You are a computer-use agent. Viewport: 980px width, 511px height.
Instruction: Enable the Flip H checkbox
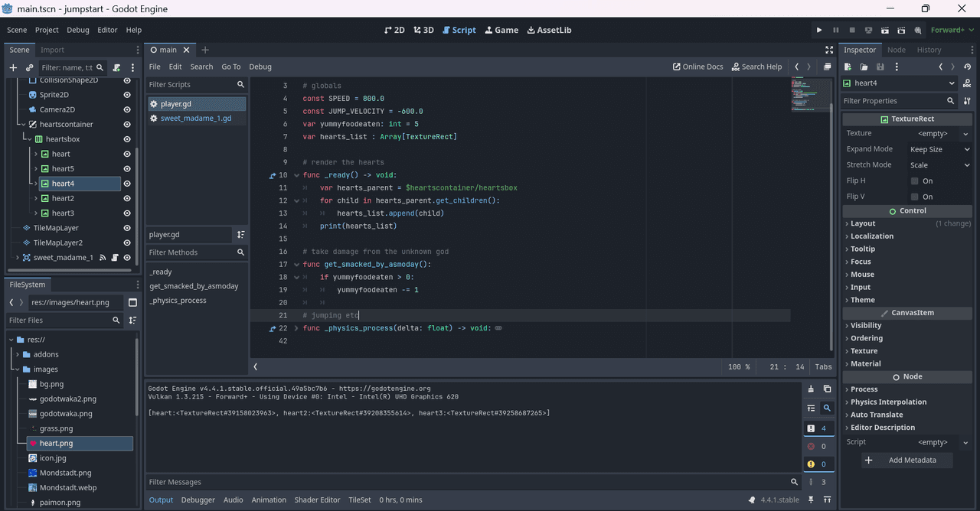[914, 181]
